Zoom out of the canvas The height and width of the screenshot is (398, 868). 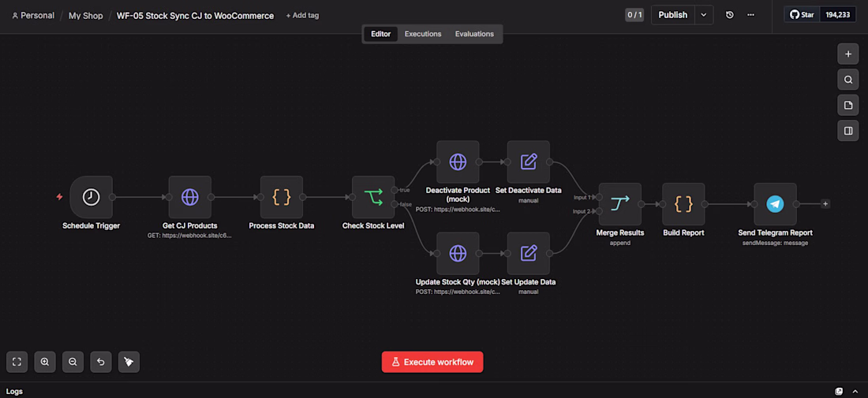(73, 362)
